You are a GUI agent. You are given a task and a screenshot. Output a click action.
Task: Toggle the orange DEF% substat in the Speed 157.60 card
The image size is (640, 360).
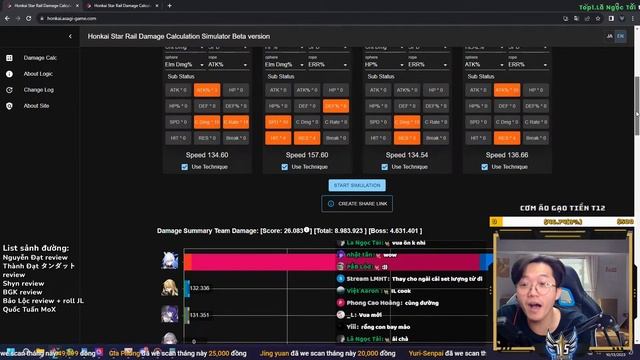click(336, 106)
